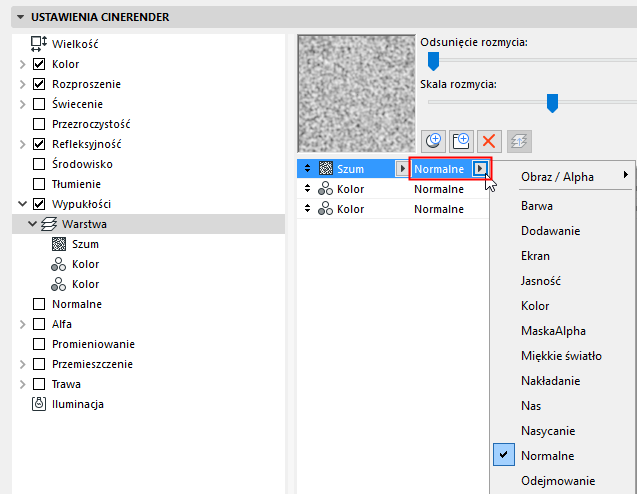Expand the Rozproszenie channel arrow

[x=23, y=84]
